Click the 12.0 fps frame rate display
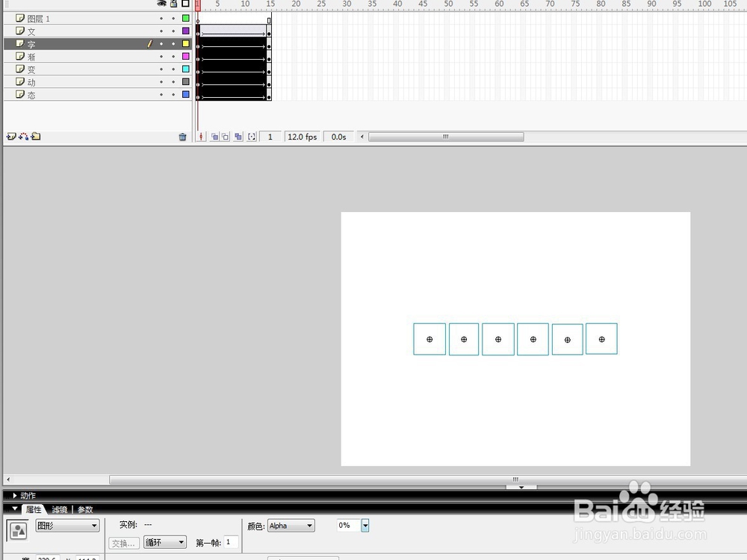This screenshot has width=747, height=560. 302,137
